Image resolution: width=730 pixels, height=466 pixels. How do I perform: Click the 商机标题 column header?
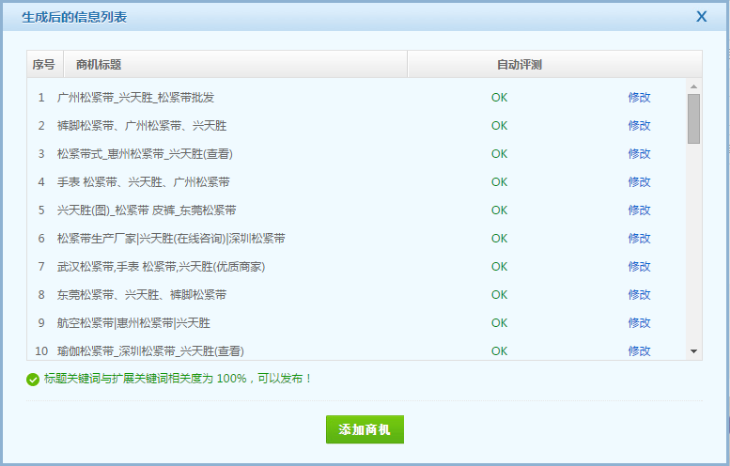pyautogui.click(x=99, y=65)
